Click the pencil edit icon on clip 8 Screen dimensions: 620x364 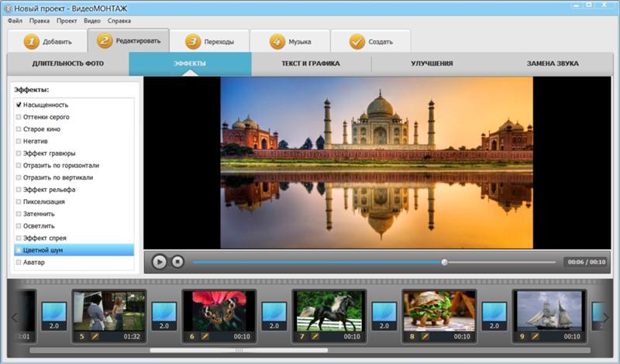point(425,336)
